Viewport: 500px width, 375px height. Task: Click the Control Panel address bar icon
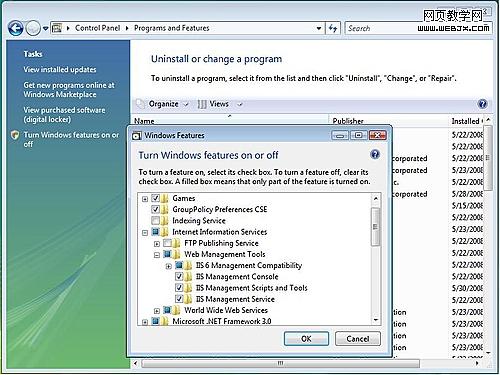tap(57, 28)
